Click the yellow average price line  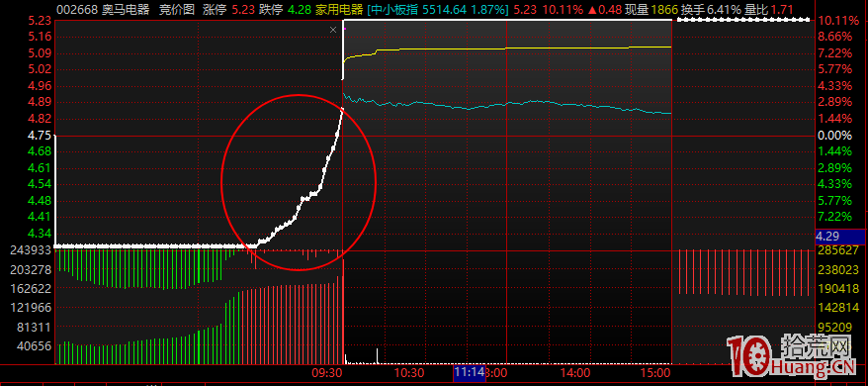point(506,48)
